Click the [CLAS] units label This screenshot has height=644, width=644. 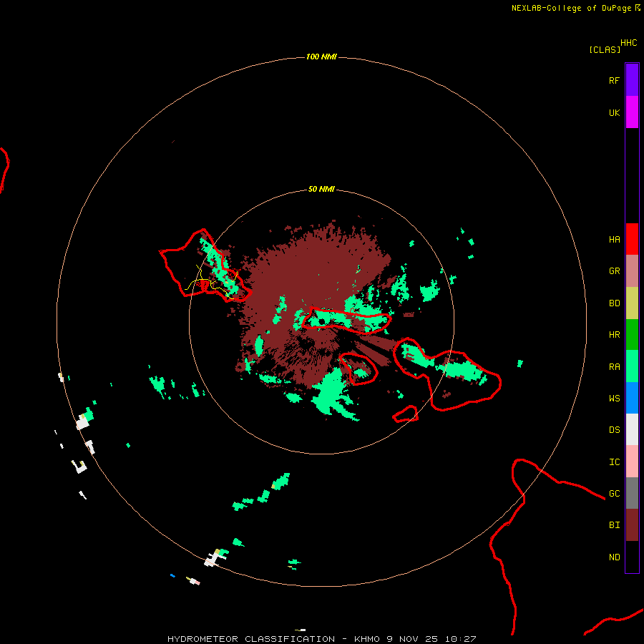point(605,49)
